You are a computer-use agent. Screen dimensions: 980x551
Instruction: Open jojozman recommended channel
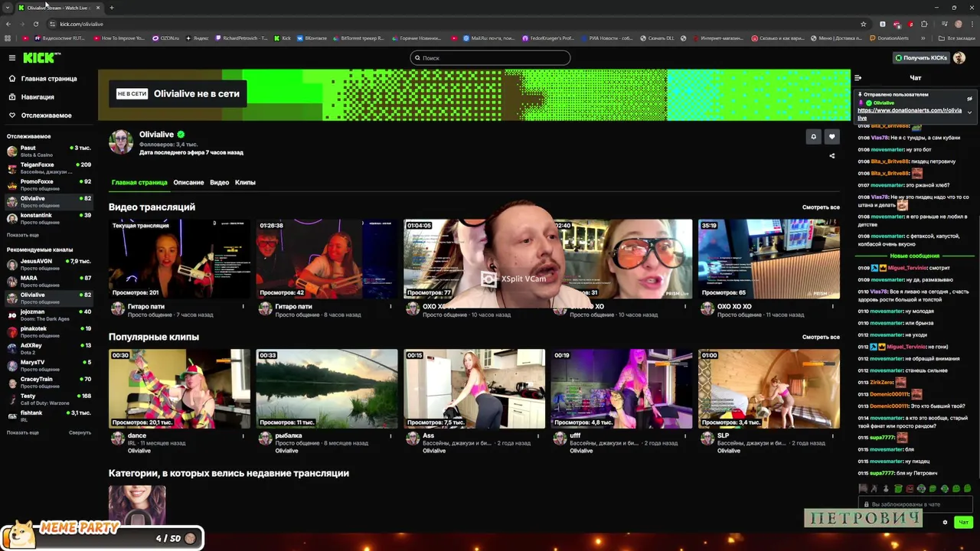pos(49,315)
